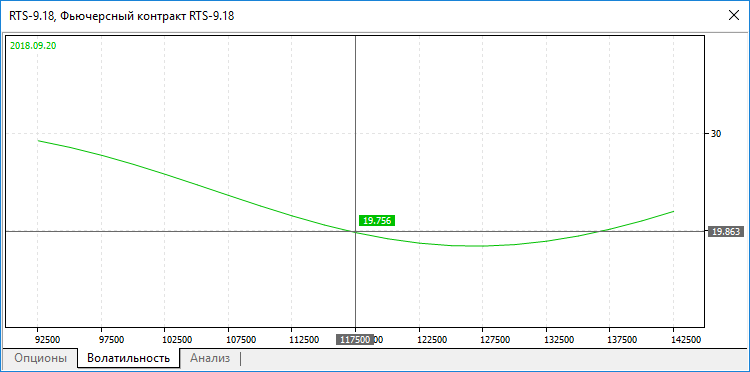Click the 112500 strike axis label
This screenshot has width=750, height=372.
(x=304, y=339)
